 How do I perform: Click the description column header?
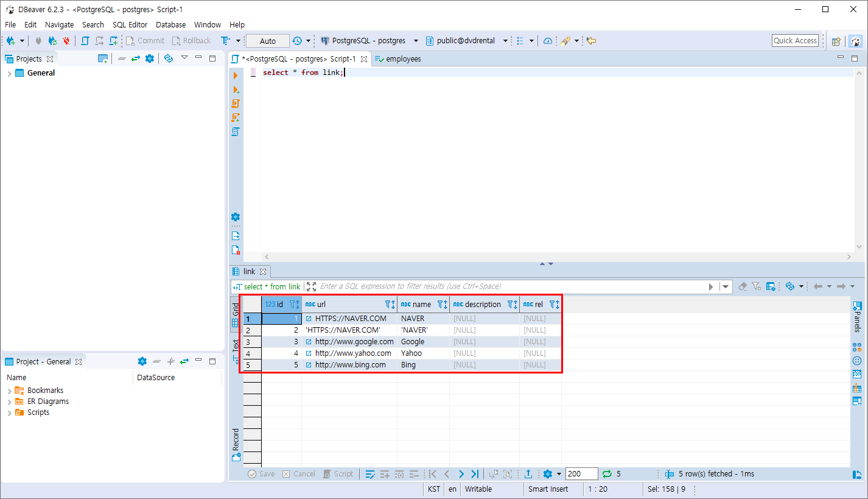pyautogui.click(x=485, y=304)
